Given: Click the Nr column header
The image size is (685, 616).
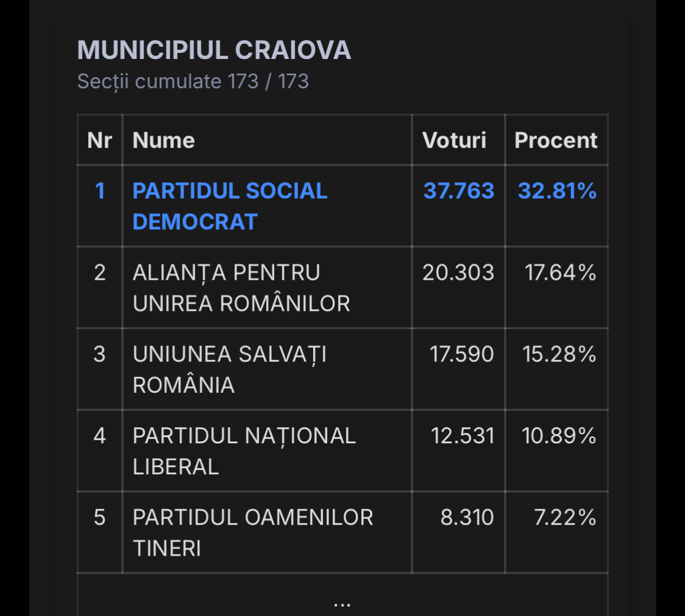Looking at the screenshot, I should pos(100,140).
